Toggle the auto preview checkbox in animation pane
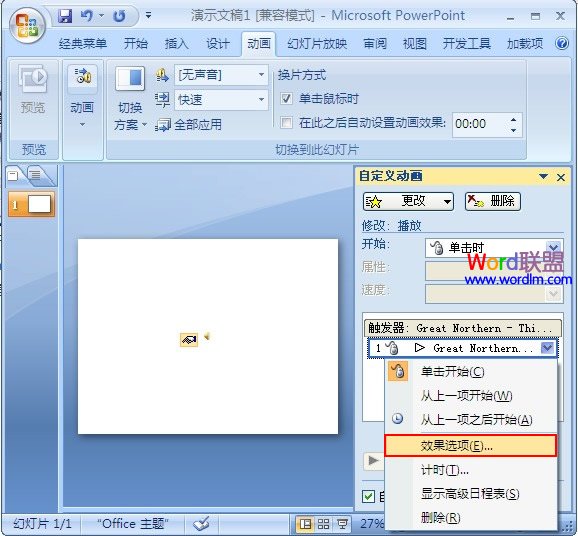The height and width of the screenshot is (536, 578). pyautogui.click(x=368, y=497)
